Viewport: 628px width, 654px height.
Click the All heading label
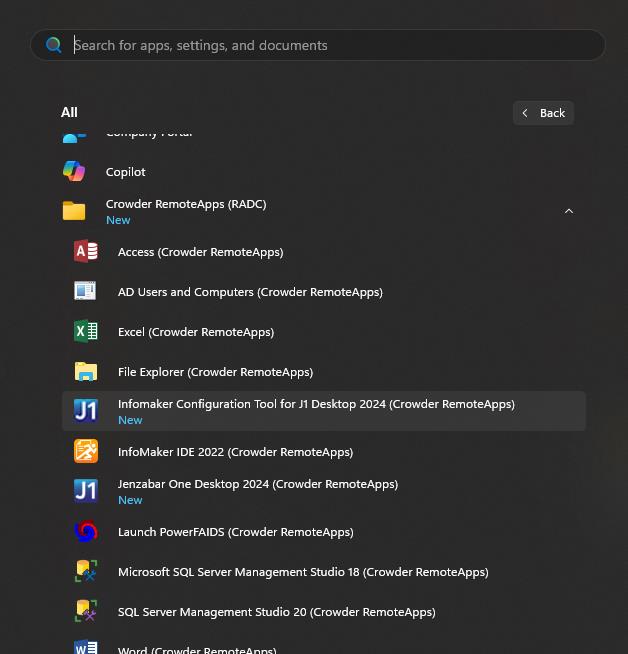pyautogui.click(x=69, y=113)
